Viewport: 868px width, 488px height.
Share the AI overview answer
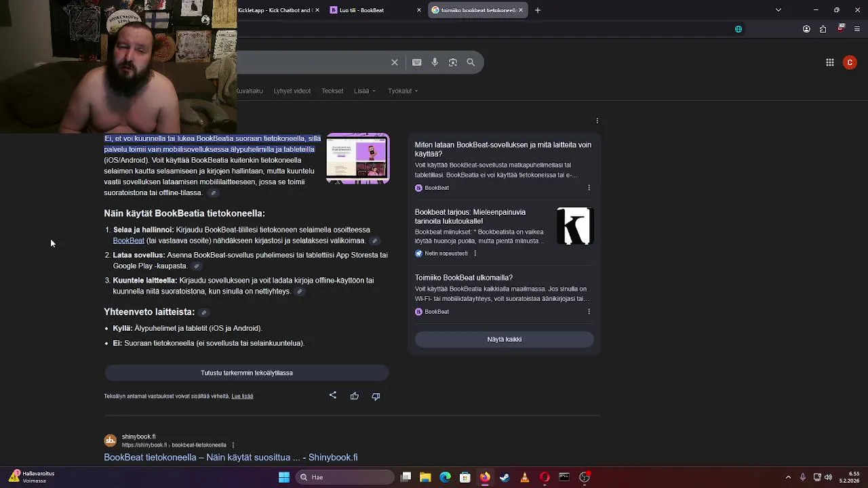click(333, 395)
